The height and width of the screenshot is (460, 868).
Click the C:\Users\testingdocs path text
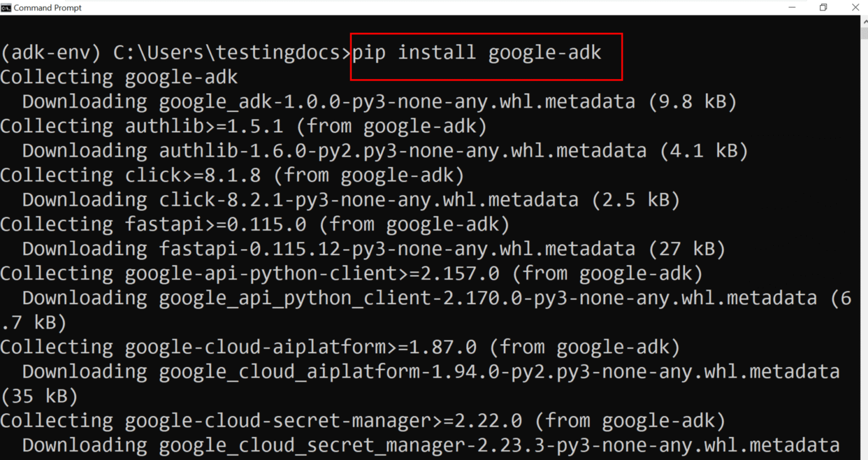click(x=226, y=52)
